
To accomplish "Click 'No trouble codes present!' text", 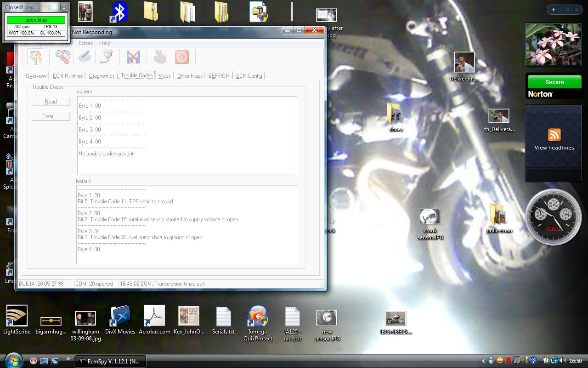I will [107, 154].
